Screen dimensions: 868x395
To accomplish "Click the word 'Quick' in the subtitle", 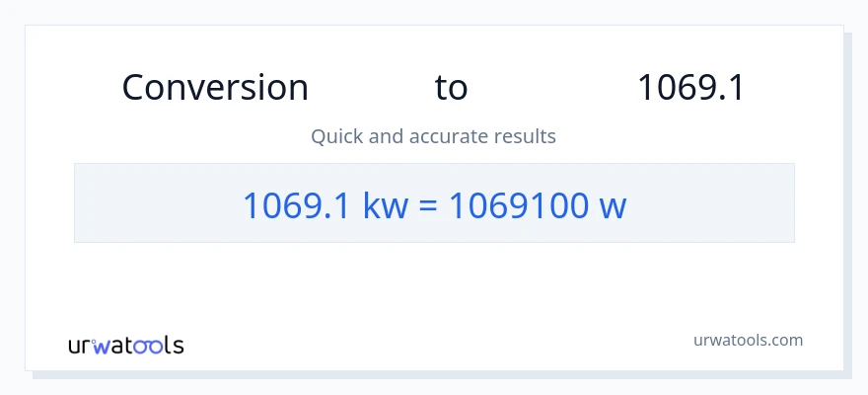I will click(x=336, y=135).
